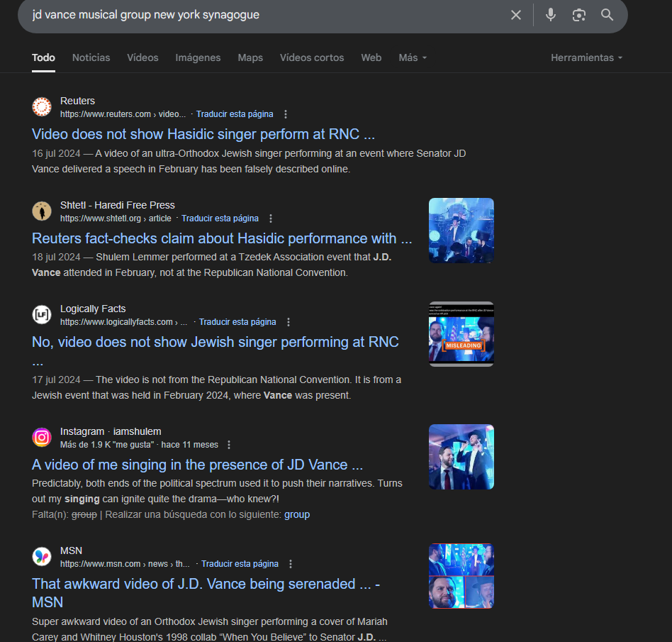
Task: Click Traducir esta página for Reuters result
Action: [235, 114]
